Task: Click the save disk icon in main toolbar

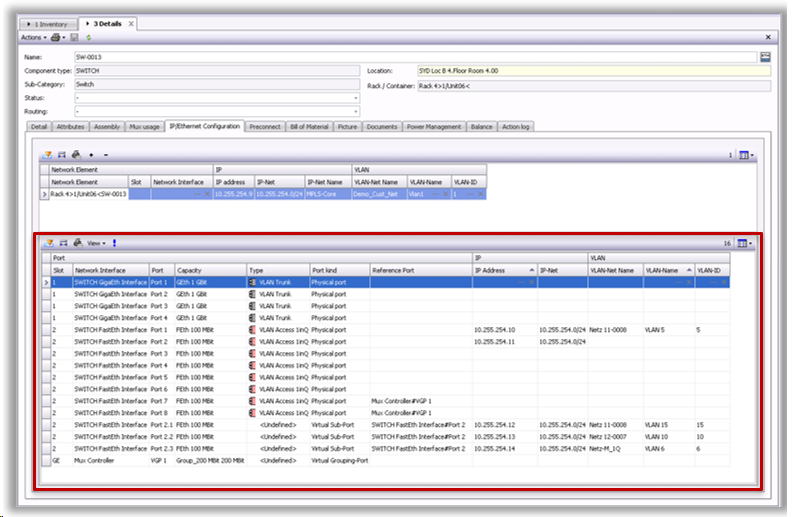Action: point(74,37)
